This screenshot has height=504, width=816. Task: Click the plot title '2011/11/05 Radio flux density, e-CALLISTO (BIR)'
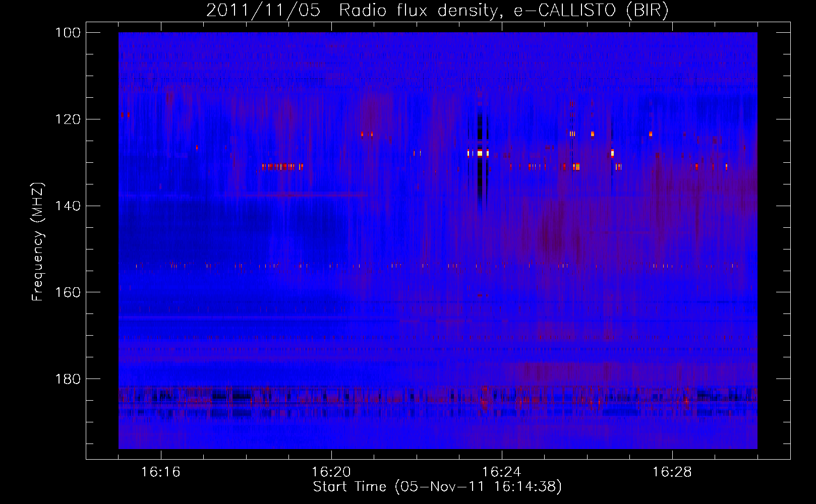click(437, 11)
